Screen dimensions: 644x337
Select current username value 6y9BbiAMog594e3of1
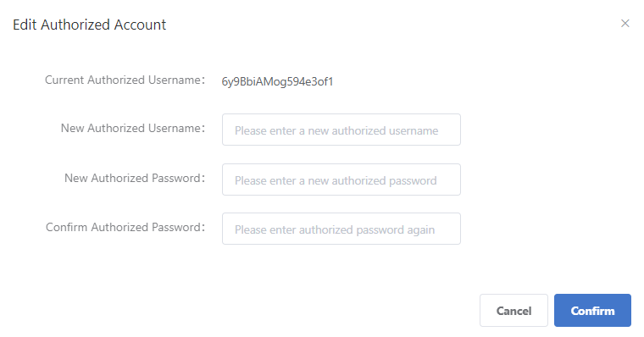[x=277, y=81]
